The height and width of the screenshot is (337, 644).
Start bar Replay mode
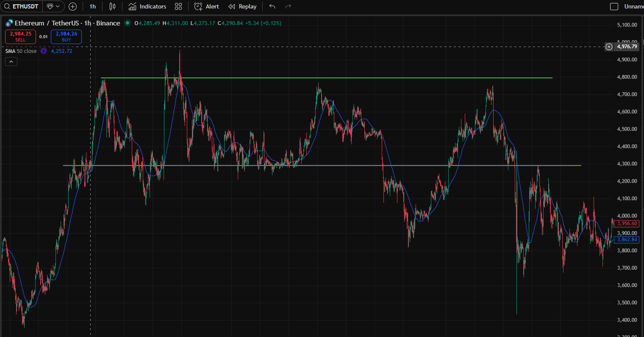pos(242,6)
